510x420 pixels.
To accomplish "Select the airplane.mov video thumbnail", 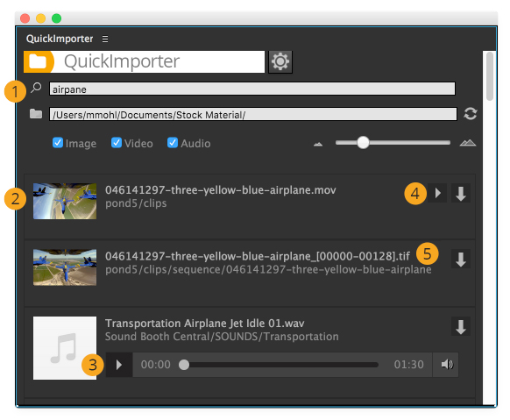I will pyautogui.click(x=65, y=201).
